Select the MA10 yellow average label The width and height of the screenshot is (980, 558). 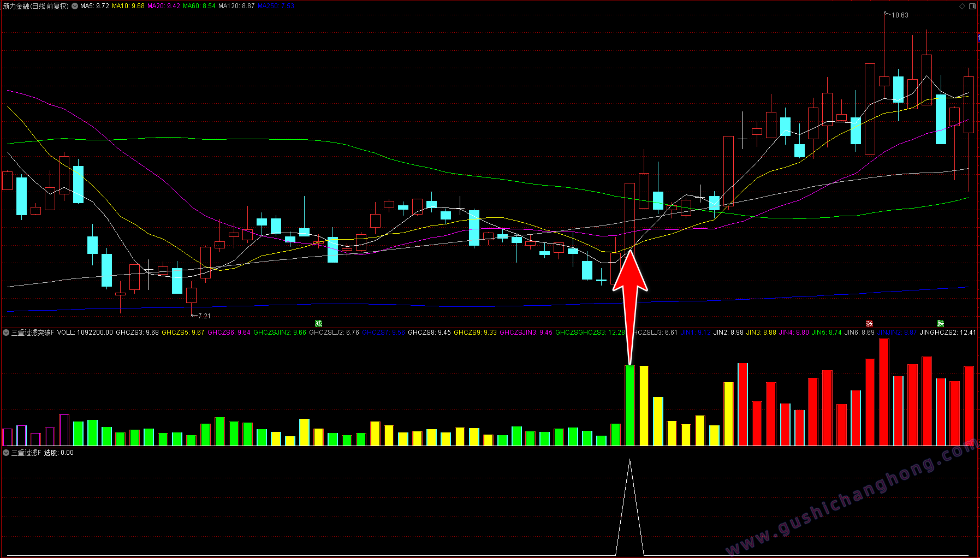point(128,7)
